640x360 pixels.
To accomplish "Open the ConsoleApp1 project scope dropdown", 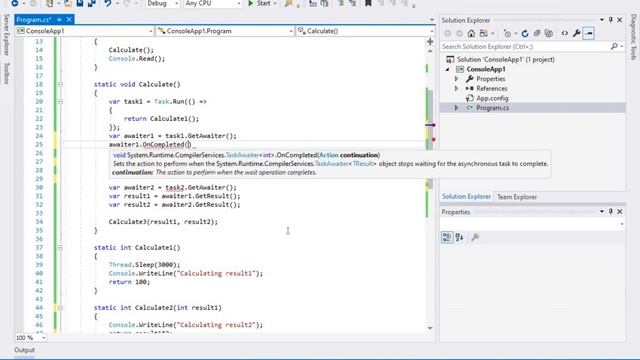I will point(85,31).
